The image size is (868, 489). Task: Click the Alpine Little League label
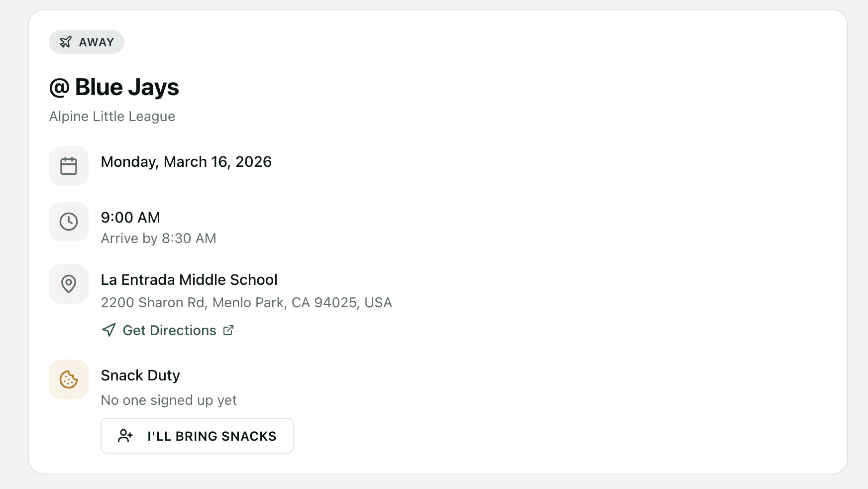pyautogui.click(x=112, y=116)
